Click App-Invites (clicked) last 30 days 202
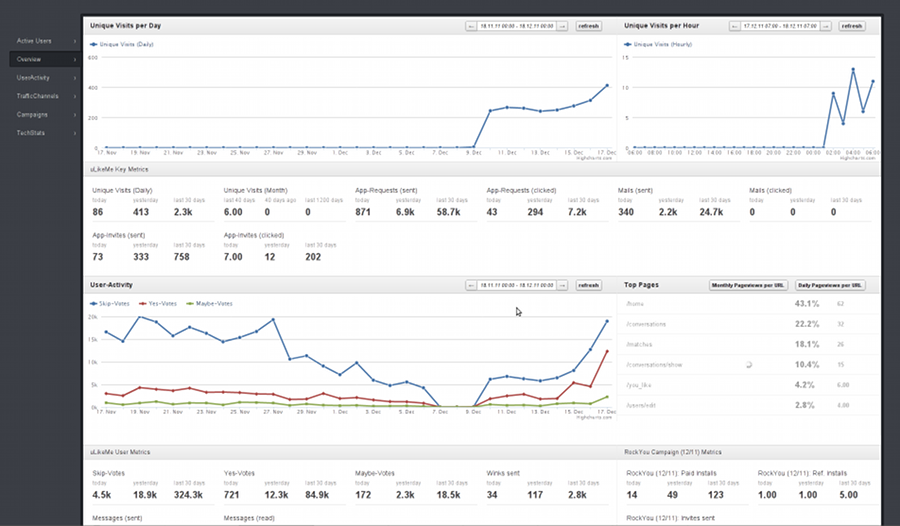The height and width of the screenshot is (526, 900). coord(313,257)
